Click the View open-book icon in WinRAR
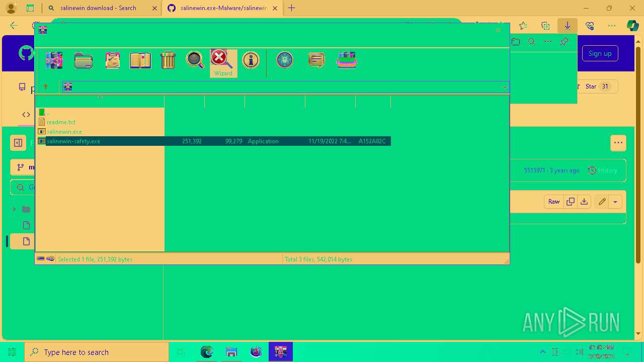 click(x=140, y=60)
